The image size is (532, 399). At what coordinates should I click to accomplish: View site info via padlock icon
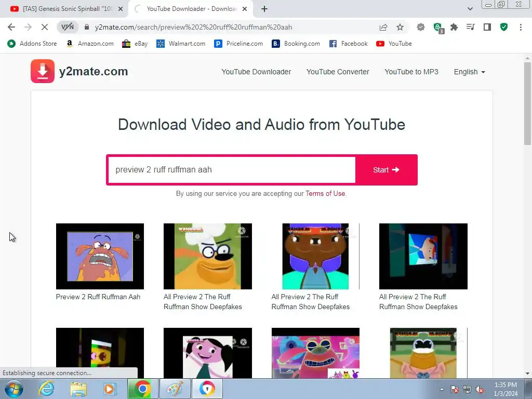pyautogui.click(x=87, y=27)
